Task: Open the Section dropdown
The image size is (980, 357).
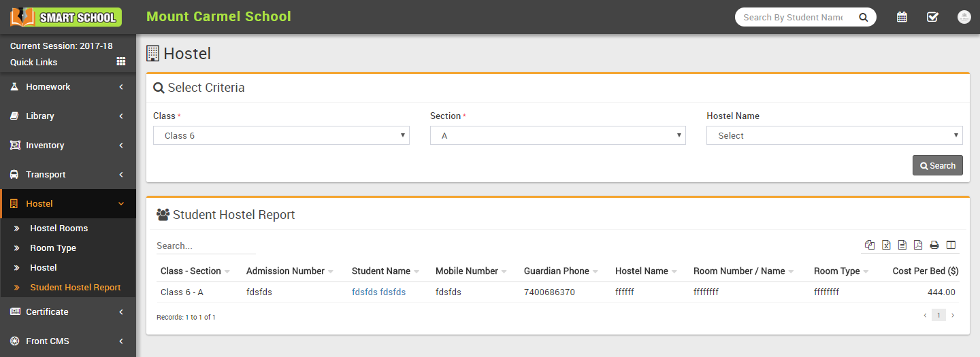Action: [557, 135]
